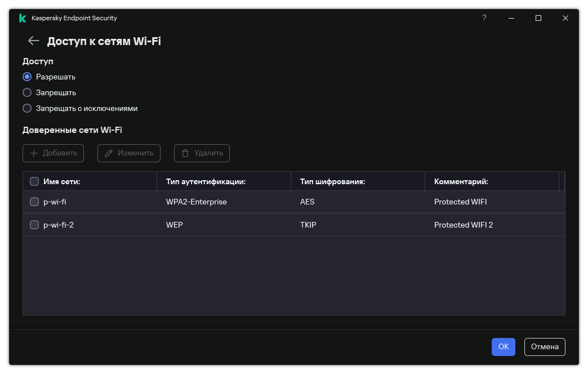This screenshot has height=374, width=588.
Task: Check the p-wi-fi network row
Action: click(34, 202)
